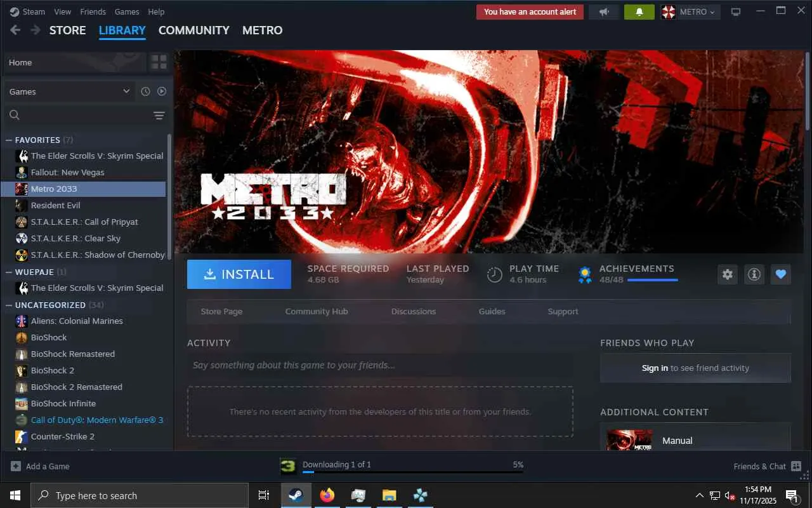Open the Manual additional content thumbnail

pyautogui.click(x=629, y=440)
